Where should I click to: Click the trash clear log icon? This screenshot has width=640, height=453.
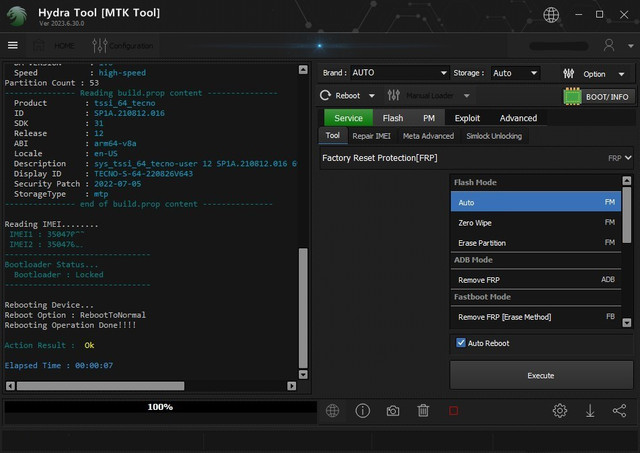pos(423,411)
